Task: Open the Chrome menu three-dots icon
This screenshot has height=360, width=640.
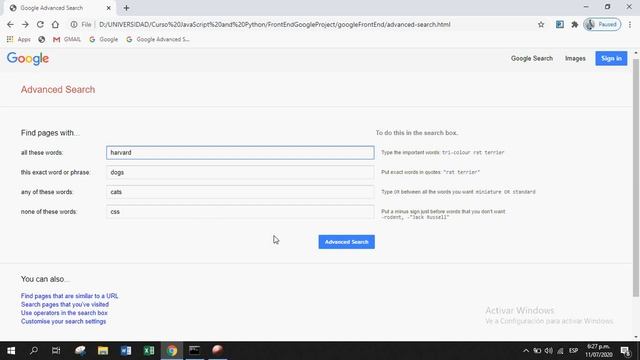Action: click(x=630, y=24)
